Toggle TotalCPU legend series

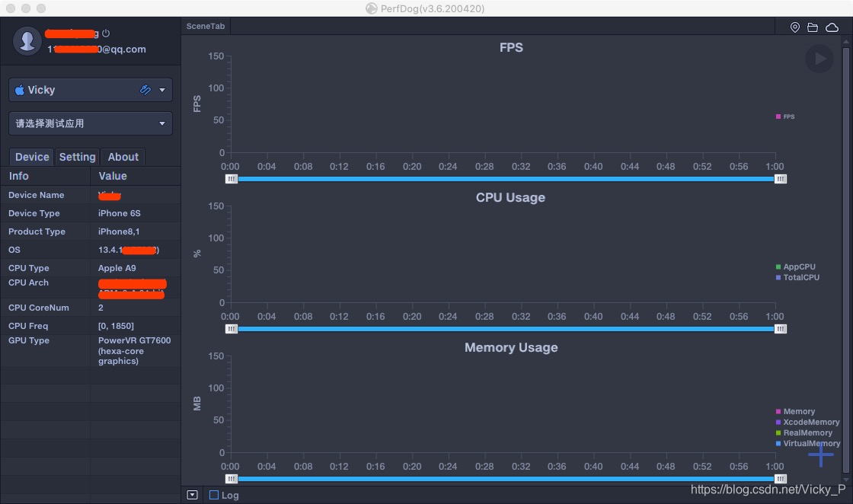click(x=797, y=277)
